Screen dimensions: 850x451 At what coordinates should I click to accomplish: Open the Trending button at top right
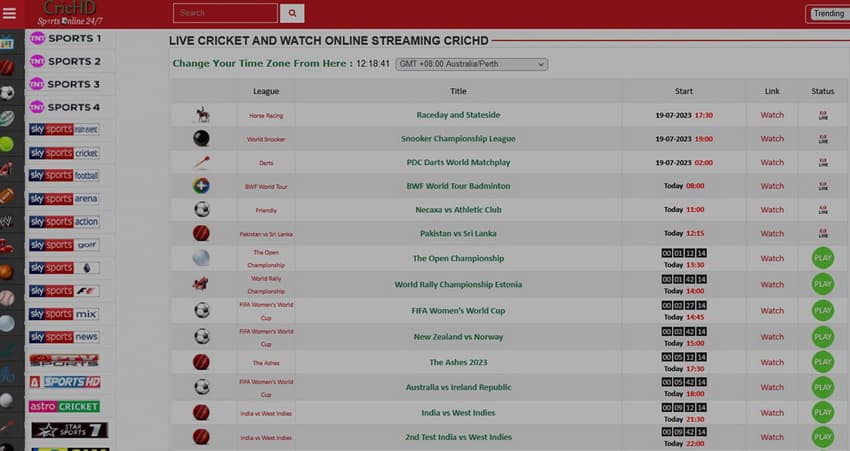[x=827, y=14]
